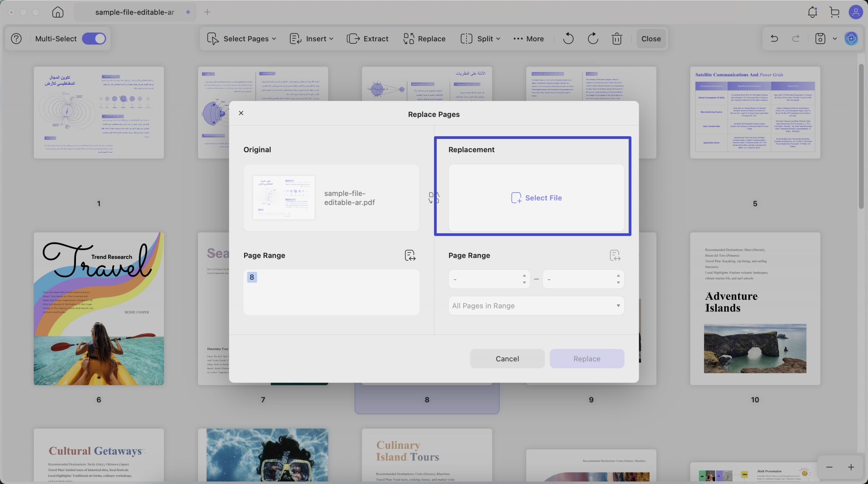Click the swap icon between Original and Replacement

pyautogui.click(x=434, y=198)
